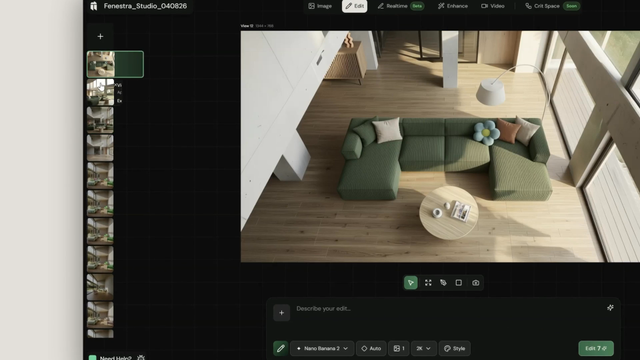Click the app logo beside project name
Viewport: 640px width, 360px height.
pyautogui.click(x=94, y=6)
